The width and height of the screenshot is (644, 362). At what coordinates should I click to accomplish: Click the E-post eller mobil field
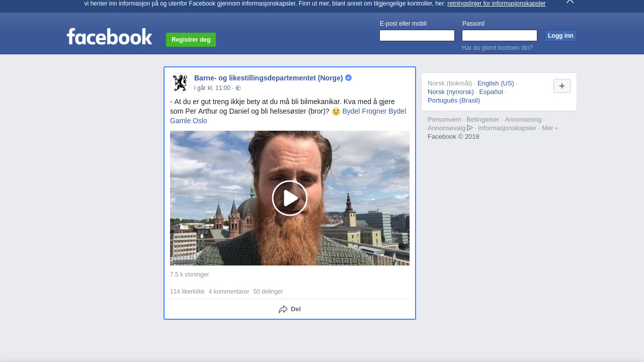pyautogui.click(x=417, y=36)
